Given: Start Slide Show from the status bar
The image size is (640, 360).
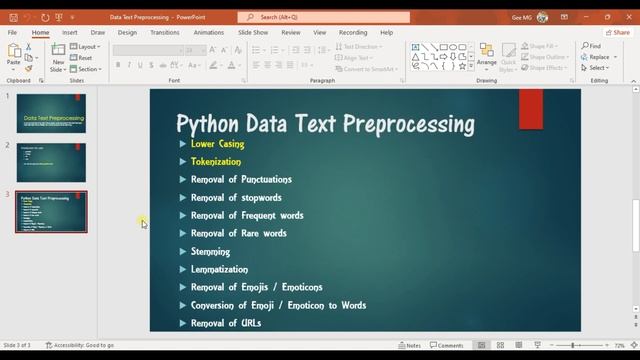Looking at the screenshot, I should tap(538, 345).
